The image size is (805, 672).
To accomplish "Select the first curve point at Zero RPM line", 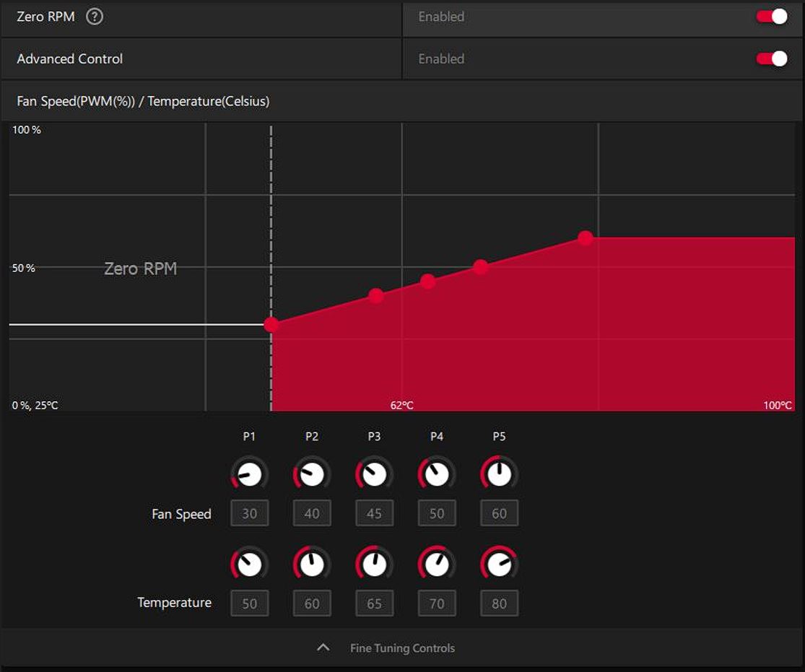I will 271,325.
